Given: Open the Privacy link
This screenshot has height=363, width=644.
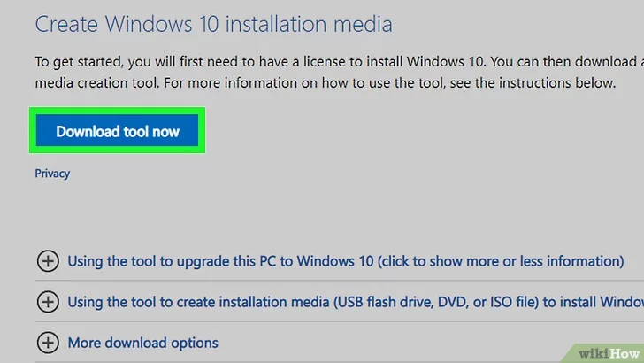Looking at the screenshot, I should click(x=52, y=174).
